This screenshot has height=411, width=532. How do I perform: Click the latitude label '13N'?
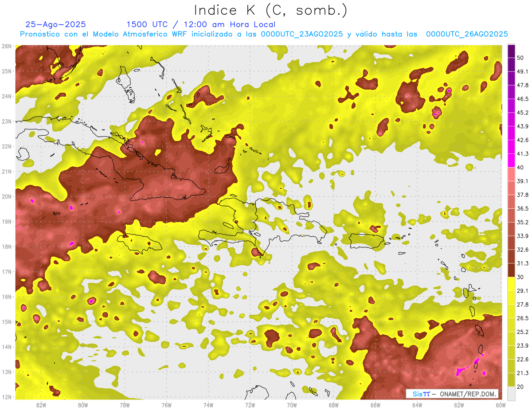point(7,372)
